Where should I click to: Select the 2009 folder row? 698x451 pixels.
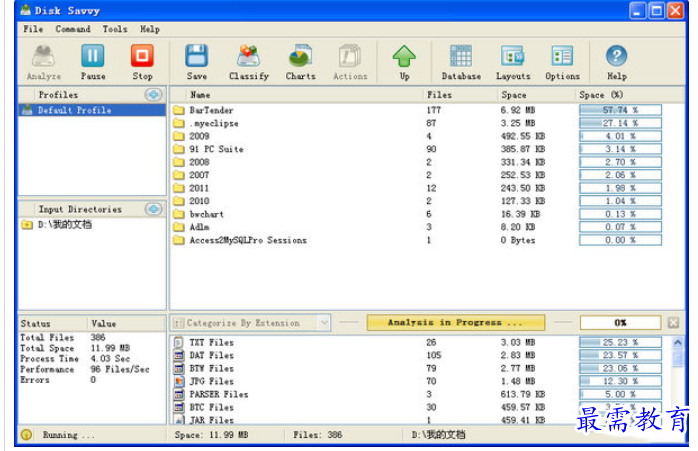click(x=417, y=136)
